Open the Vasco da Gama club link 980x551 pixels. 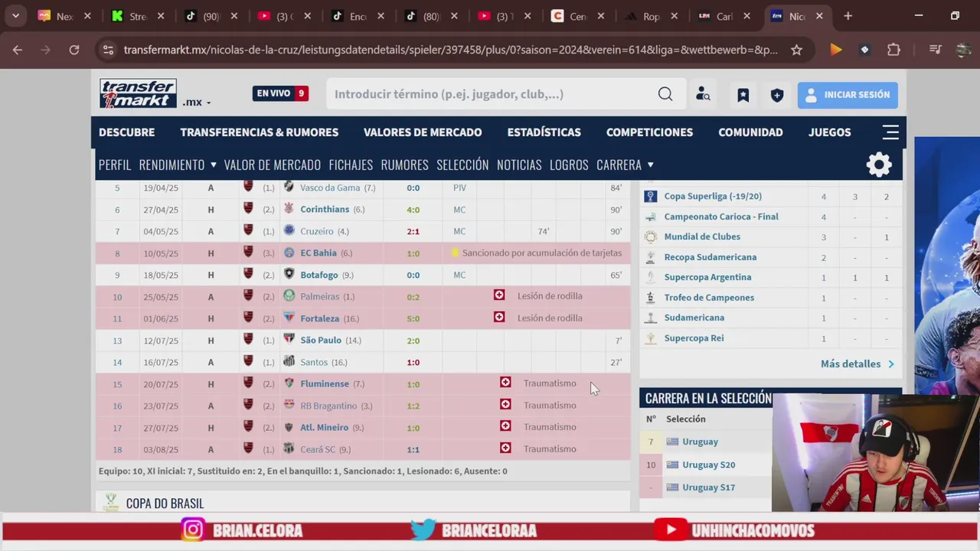click(x=330, y=187)
